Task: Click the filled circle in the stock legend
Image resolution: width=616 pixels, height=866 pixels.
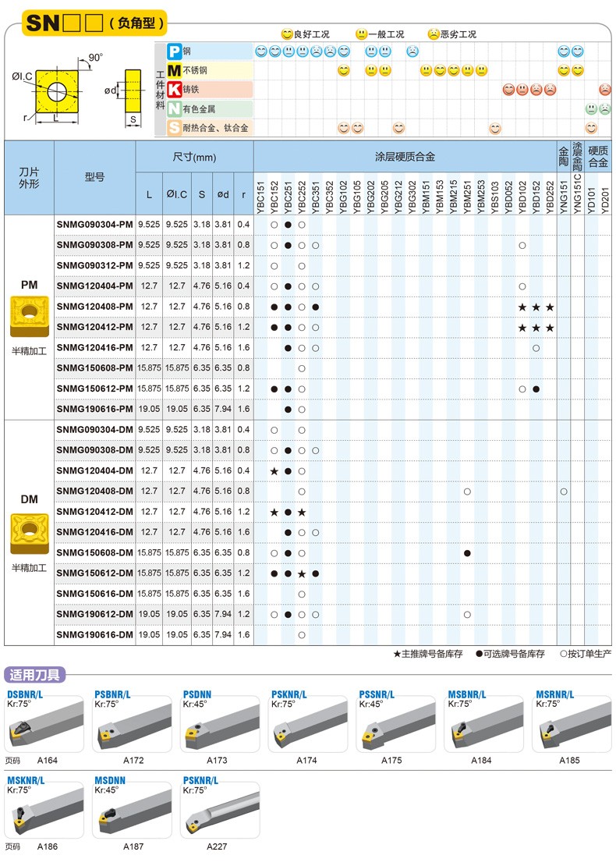Action: 479,654
